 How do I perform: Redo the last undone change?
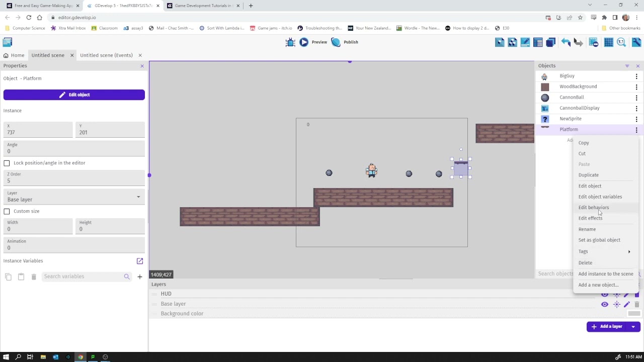point(579,42)
